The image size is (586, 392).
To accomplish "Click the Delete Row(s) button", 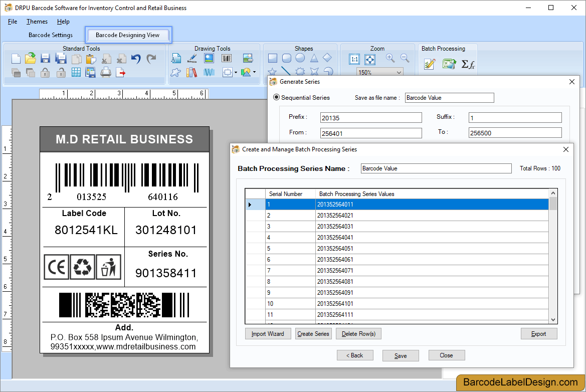I will [x=358, y=333].
